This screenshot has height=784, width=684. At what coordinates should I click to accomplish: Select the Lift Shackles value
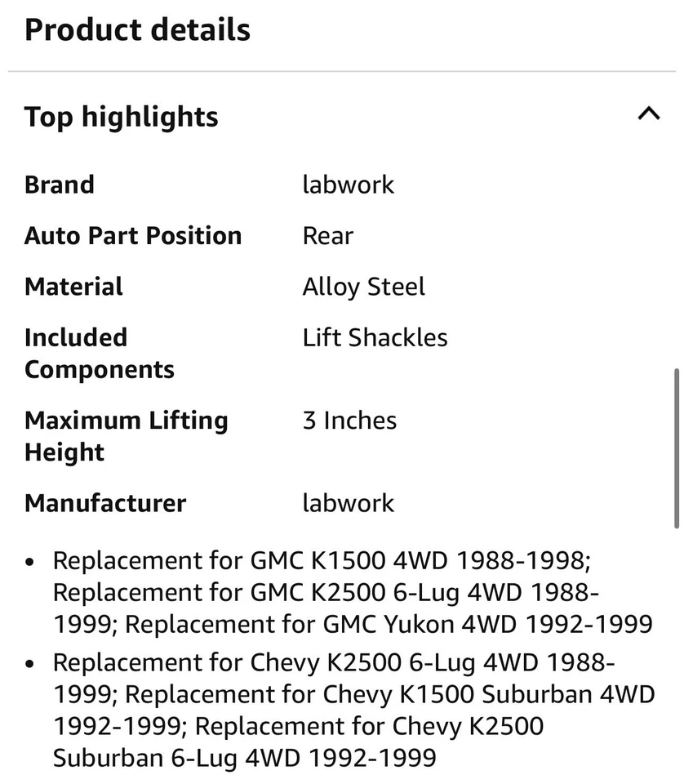pyautogui.click(x=375, y=337)
